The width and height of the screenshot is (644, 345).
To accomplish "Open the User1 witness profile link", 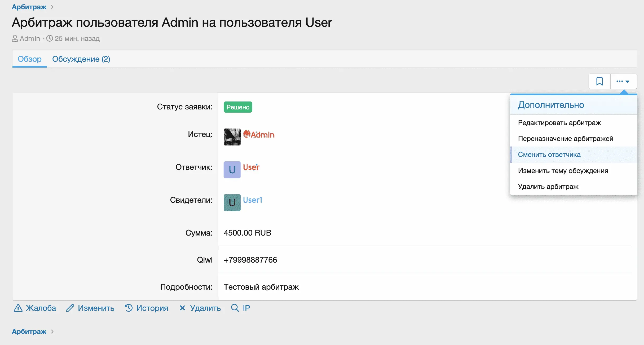I will click(252, 200).
